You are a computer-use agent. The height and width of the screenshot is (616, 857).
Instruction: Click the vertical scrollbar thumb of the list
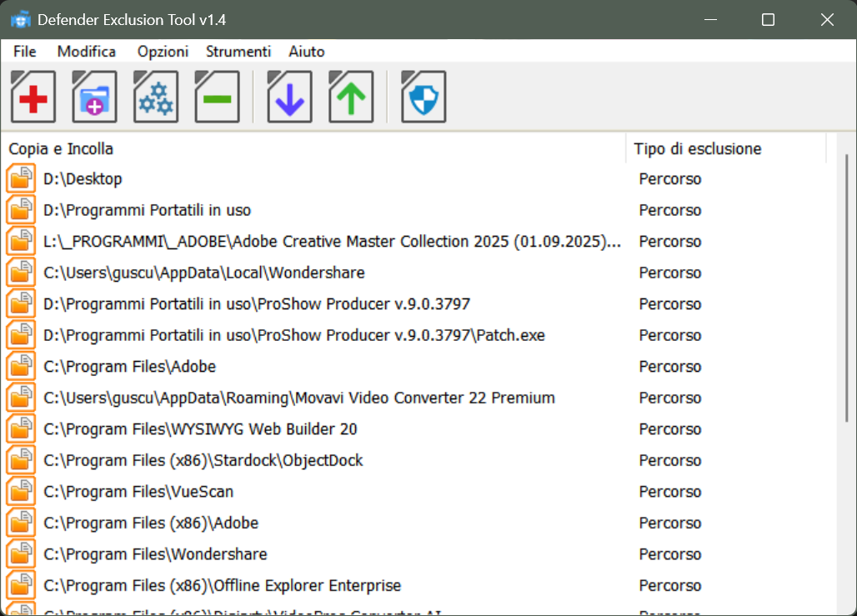pyautogui.click(x=847, y=288)
